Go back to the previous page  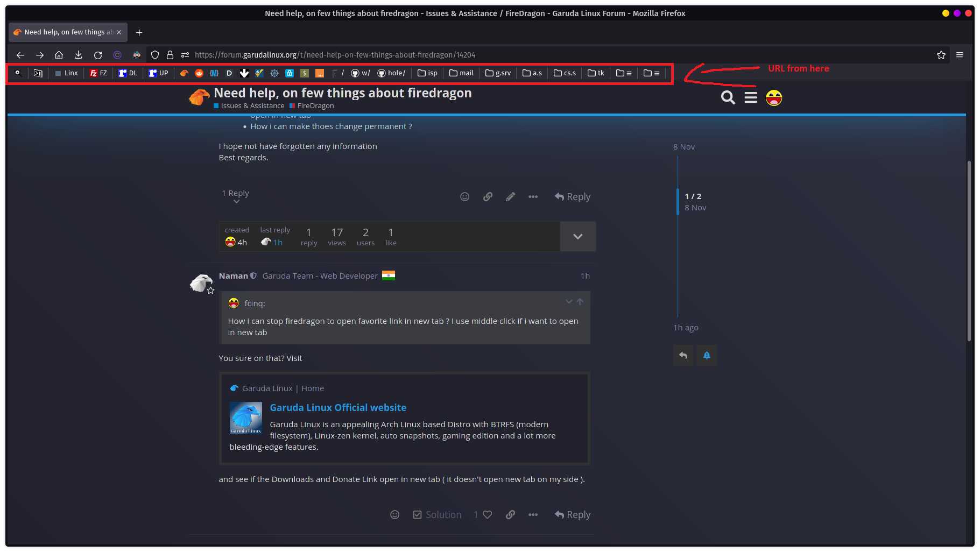(x=20, y=55)
